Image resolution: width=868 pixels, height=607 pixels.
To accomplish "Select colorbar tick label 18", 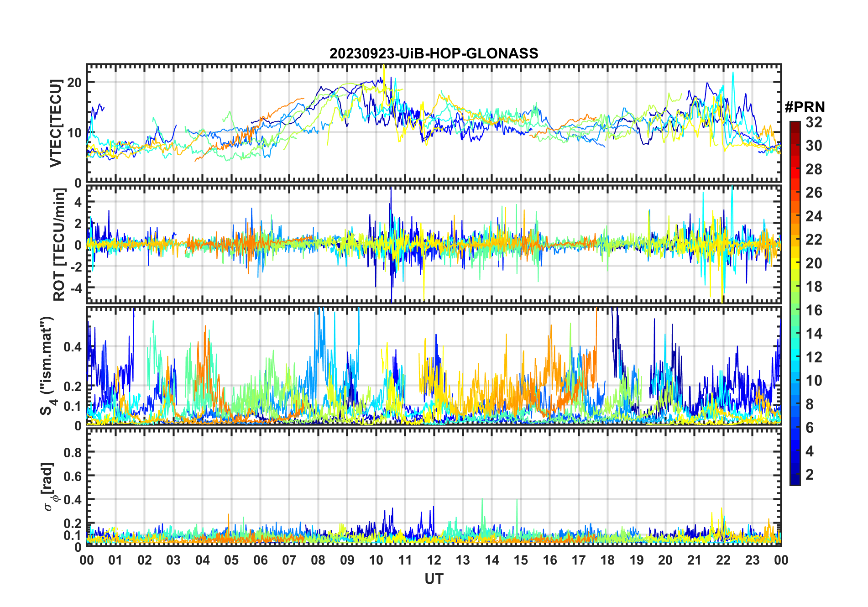I will pyautogui.click(x=814, y=287).
